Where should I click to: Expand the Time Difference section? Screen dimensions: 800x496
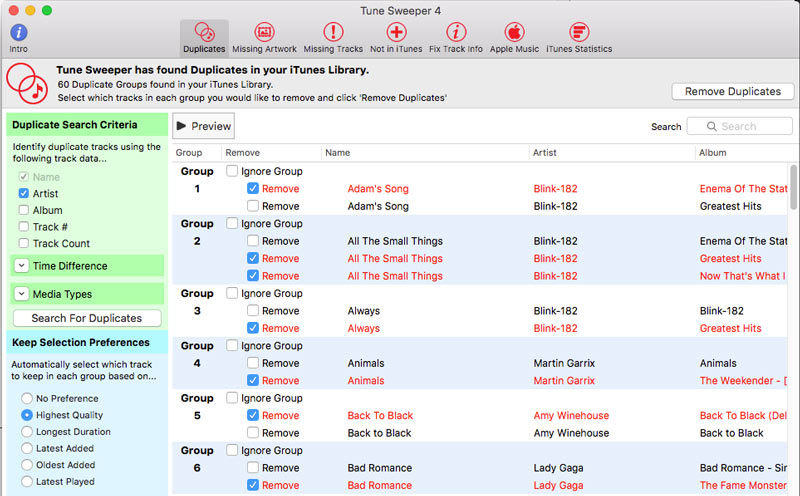(21, 266)
